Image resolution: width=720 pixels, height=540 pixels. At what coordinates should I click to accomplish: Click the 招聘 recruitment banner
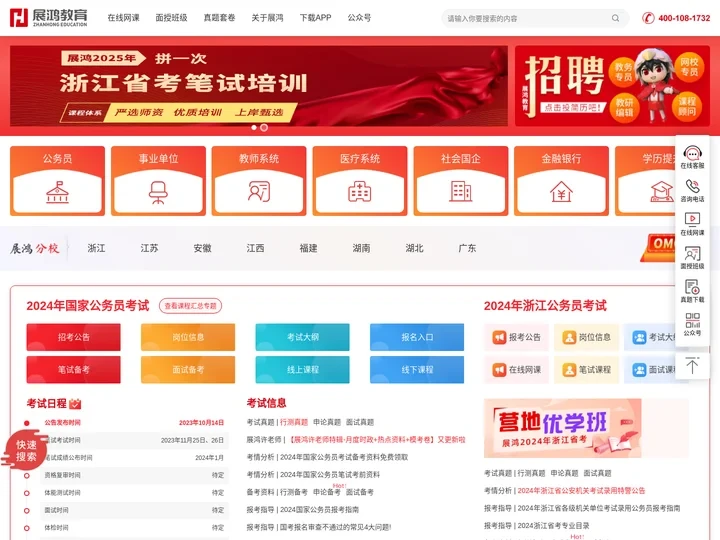click(x=612, y=86)
